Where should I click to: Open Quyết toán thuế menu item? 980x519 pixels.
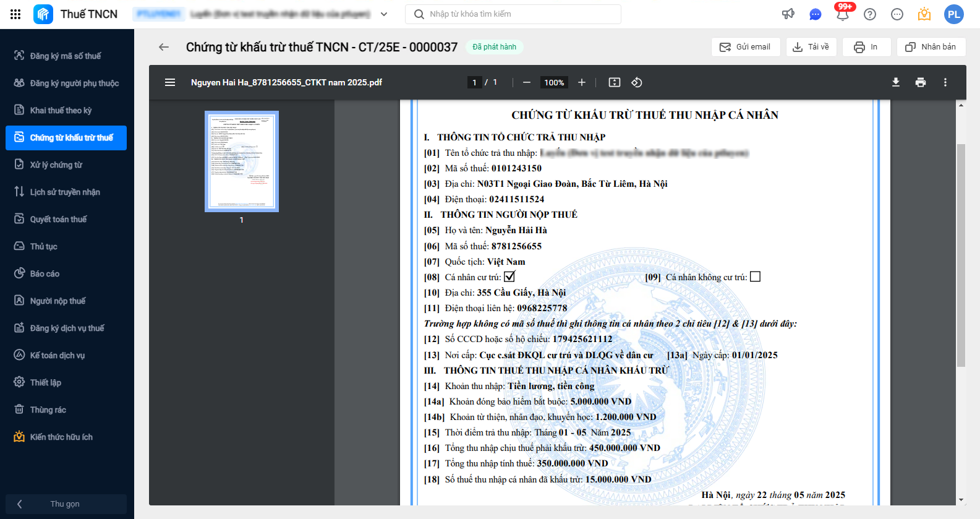click(66, 219)
